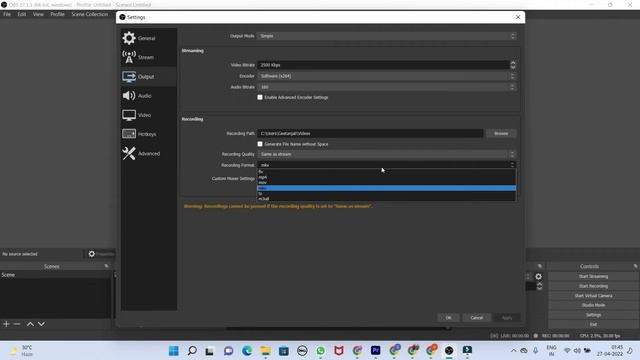Open the Recording Quality dropdown
The height and width of the screenshot is (360, 640).
pos(387,154)
